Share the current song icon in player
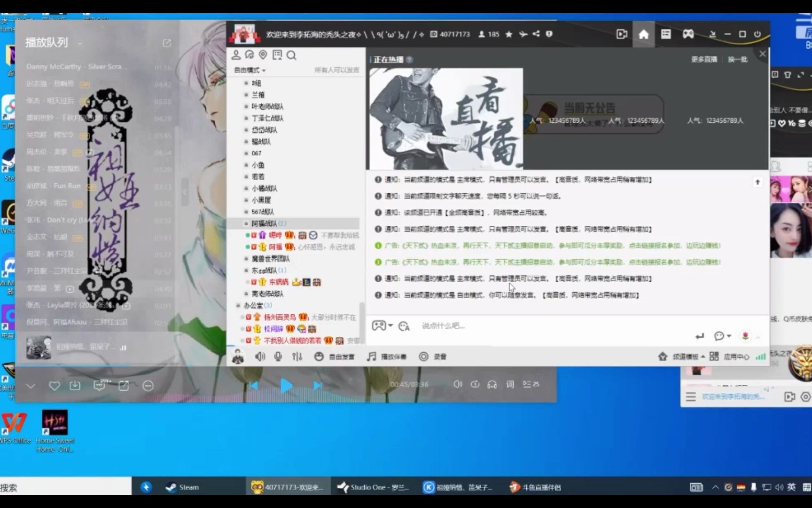812x508 pixels. (x=124, y=386)
